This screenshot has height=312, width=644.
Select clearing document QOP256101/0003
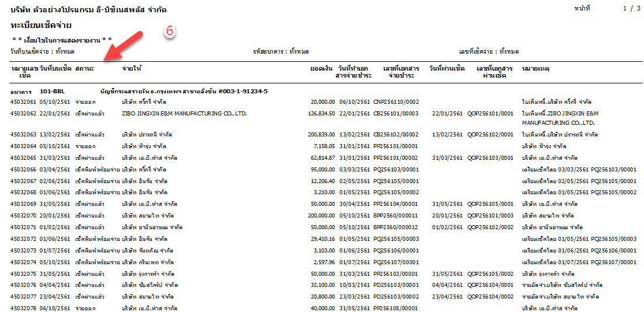pyautogui.click(x=491, y=215)
